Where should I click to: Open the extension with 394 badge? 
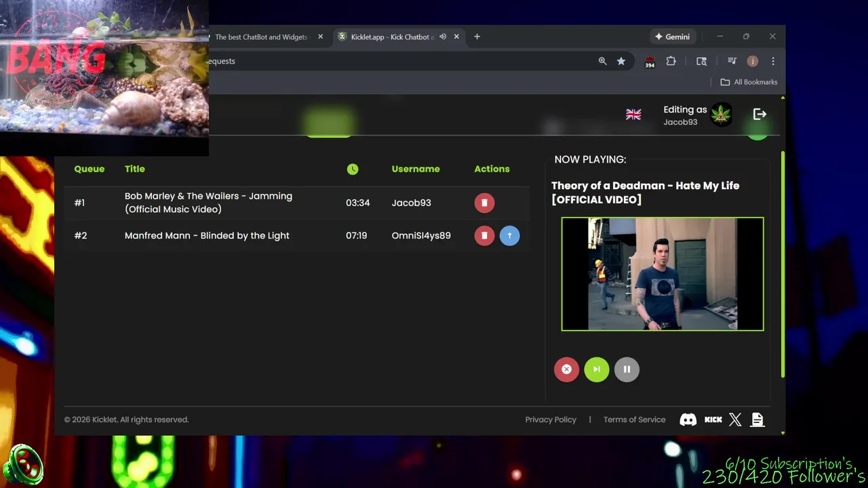point(650,62)
